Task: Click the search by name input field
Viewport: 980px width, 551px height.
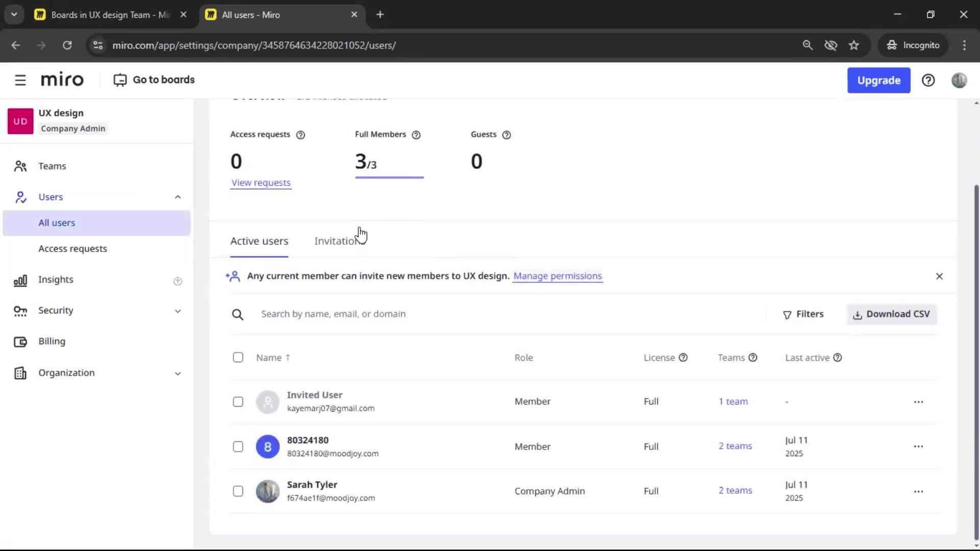Action: pyautogui.click(x=510, y=314)
